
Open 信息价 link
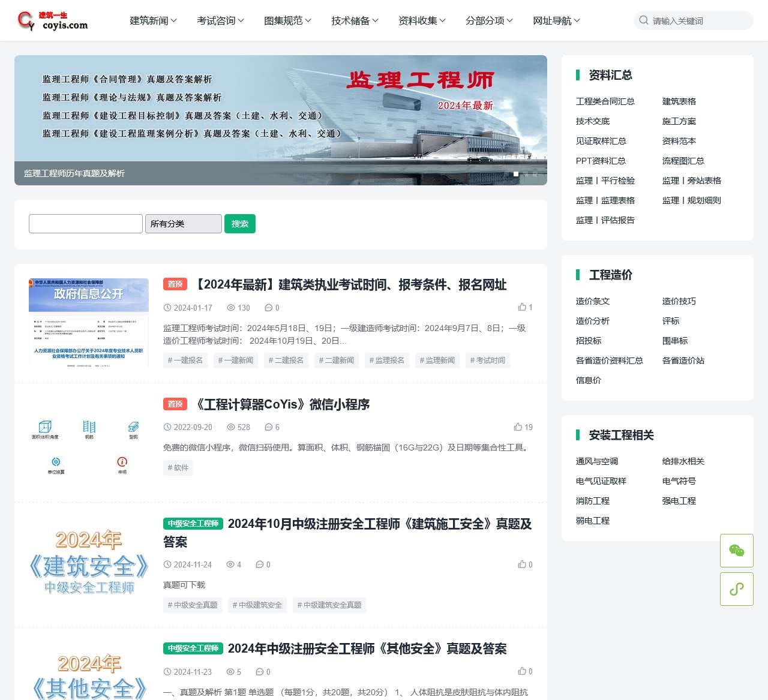[589, 380]
